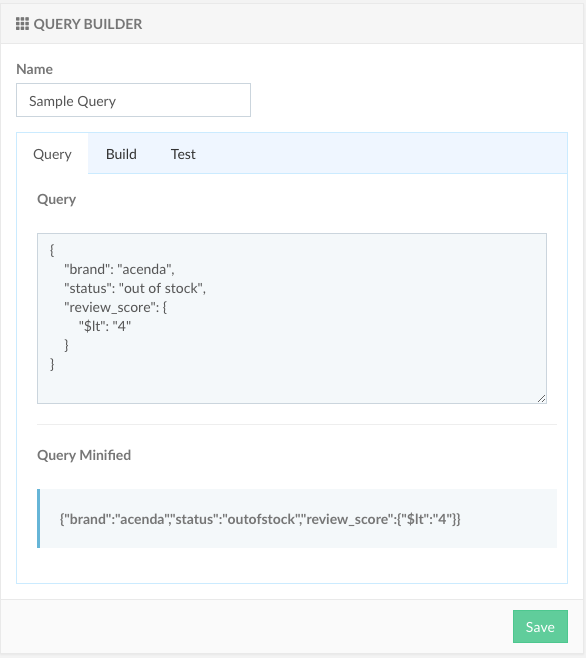This screenshot has width=586, height=658.
Task: Save the sample query
Action: tap(540, 627)
